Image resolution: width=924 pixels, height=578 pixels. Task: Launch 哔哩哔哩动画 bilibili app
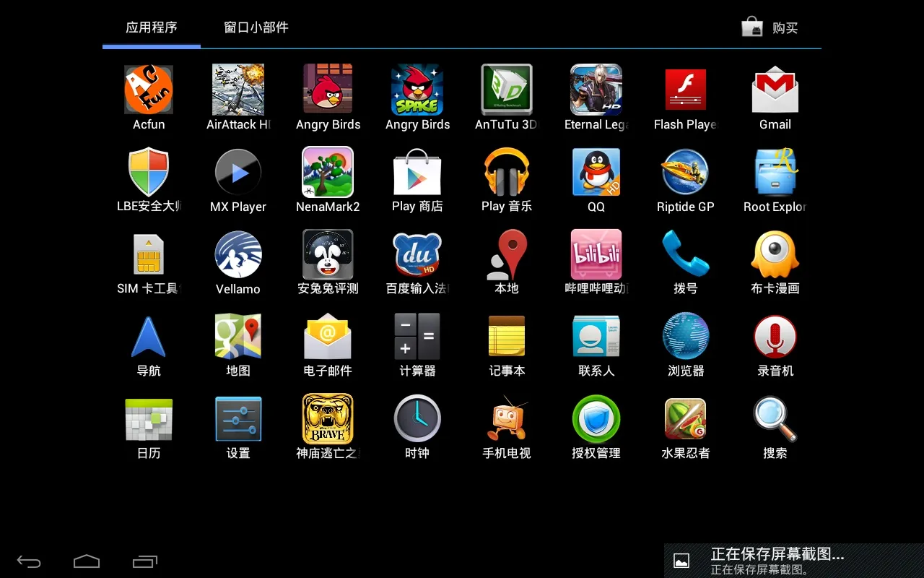click(x=596, y=254)
